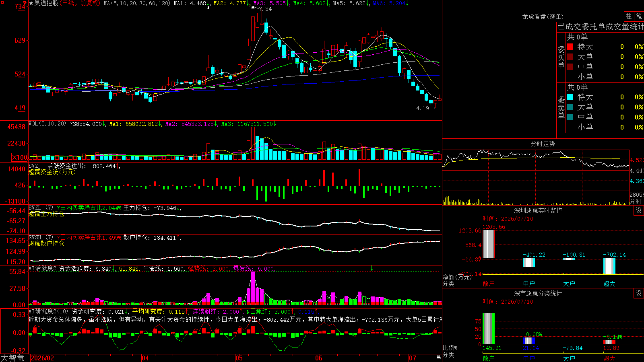
Task: Open 设 settings for 深圳超赢实时监控
Action: point(639,210)
